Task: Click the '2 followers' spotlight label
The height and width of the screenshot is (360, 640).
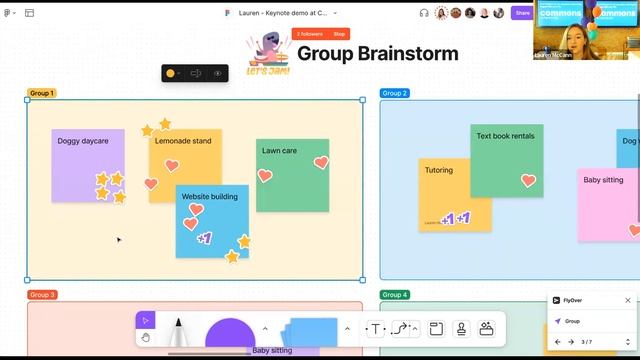Action: tap(310, 34)
